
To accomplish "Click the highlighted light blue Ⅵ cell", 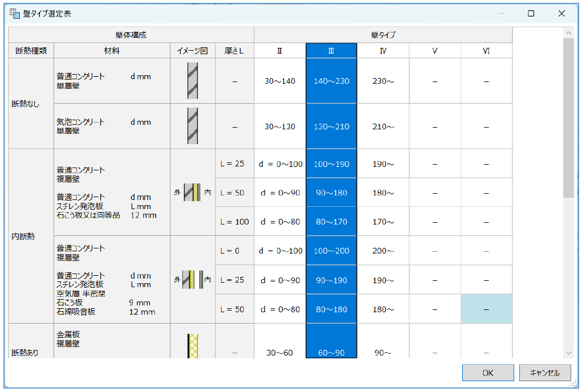I will click(486, 309).
